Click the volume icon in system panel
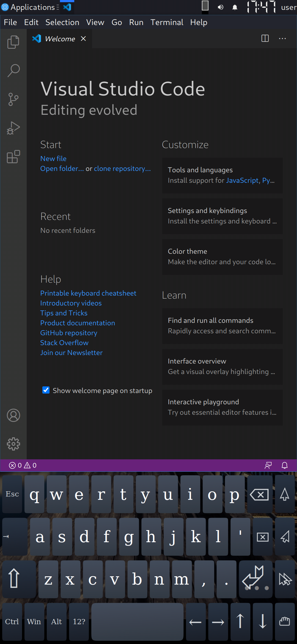Viewport: 297px width, 644px height. coord(221,7)
